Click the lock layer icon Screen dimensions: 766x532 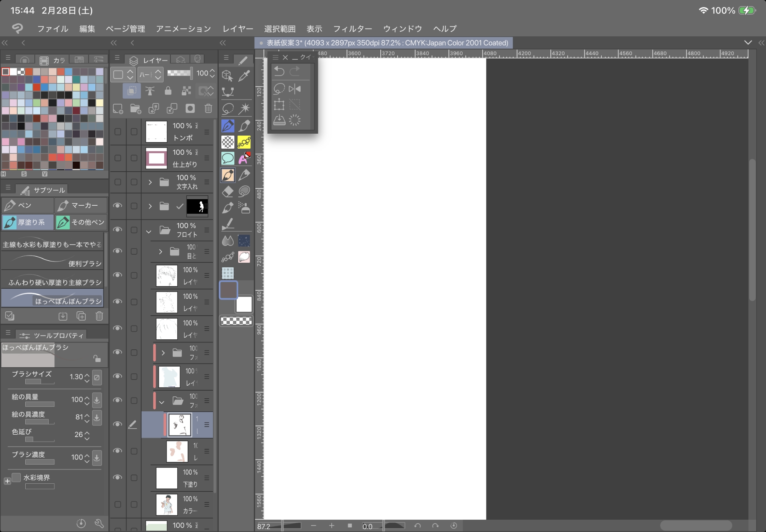[168, 91]
